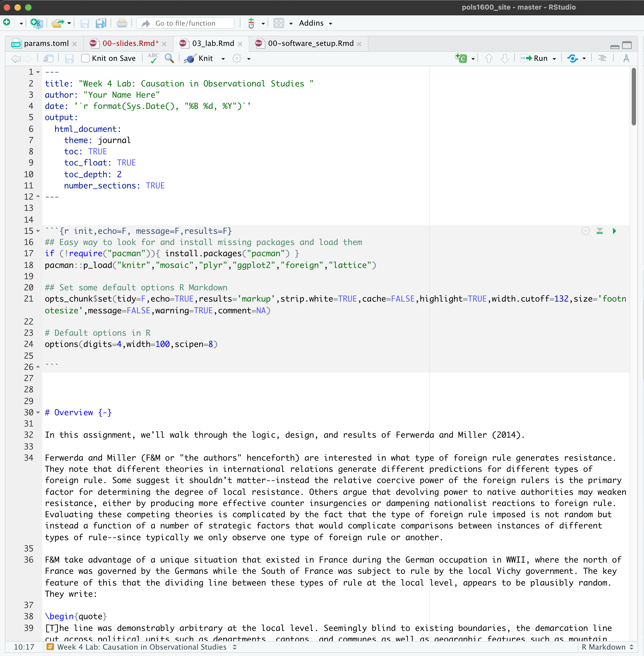Viewport: 644px width, 656px height.
Task: Fold the init code chunk
Action: coord(38,231)
